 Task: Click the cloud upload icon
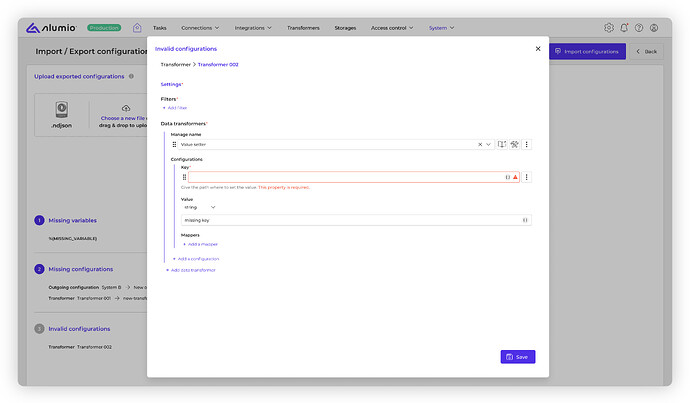pyautogui.click(x=126, y=108)
